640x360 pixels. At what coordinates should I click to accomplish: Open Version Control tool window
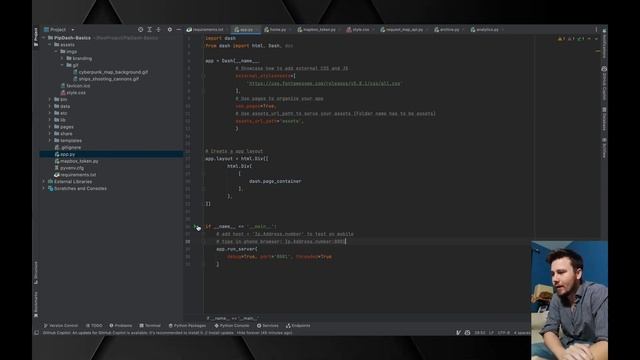(x=61, y=325)
